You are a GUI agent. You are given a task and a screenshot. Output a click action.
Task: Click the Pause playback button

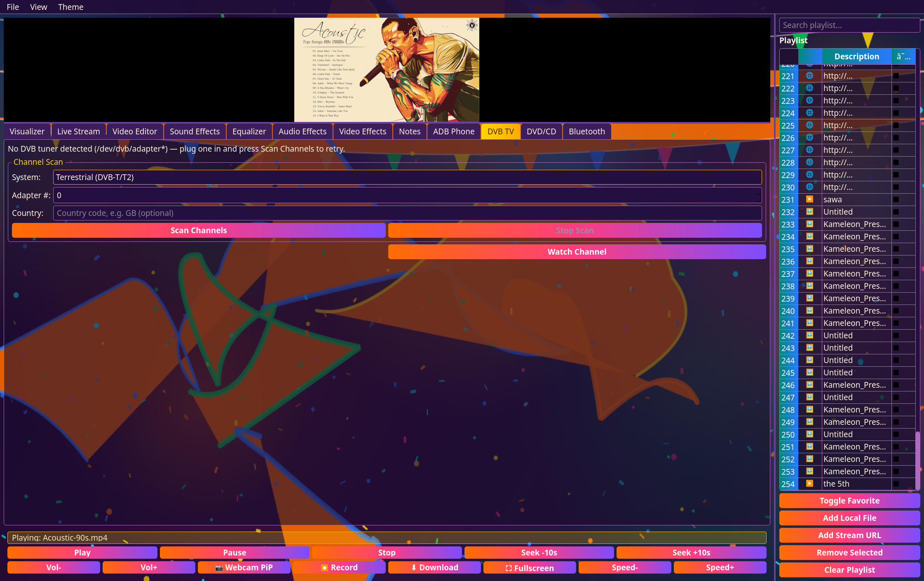click(x=235, y=553)
